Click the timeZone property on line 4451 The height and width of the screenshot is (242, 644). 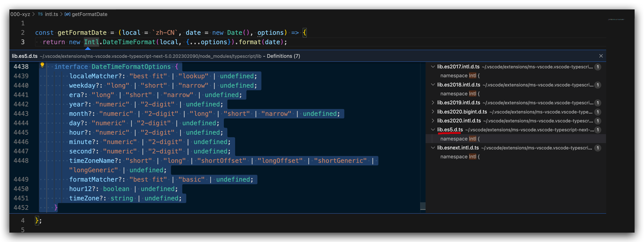84,198
